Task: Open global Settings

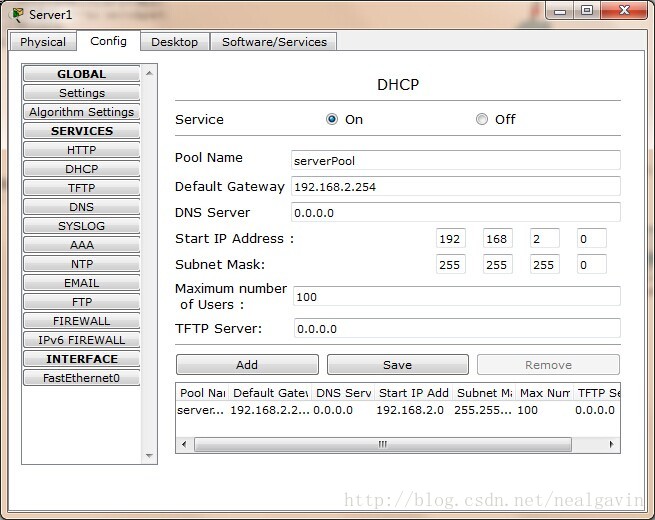Action: [81, 93]
